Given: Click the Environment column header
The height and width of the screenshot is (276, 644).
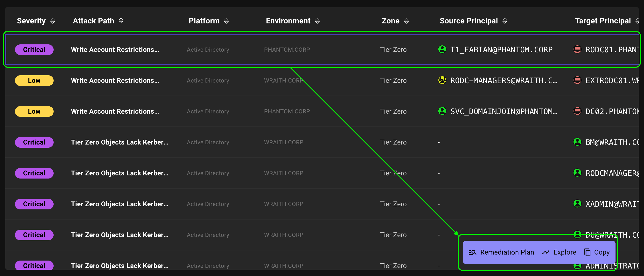Looking at the screenshot, I should (288, 21).
